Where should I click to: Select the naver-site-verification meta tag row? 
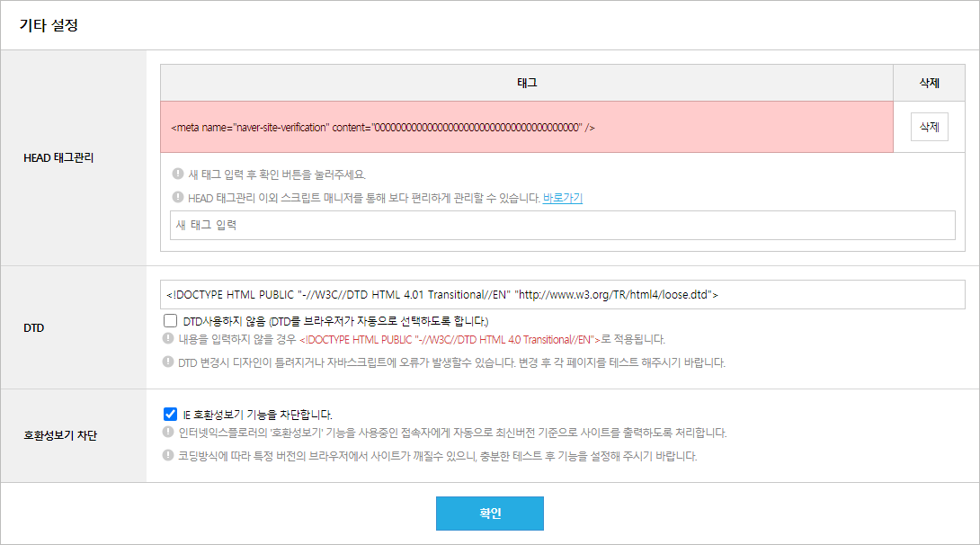point(527,127)
